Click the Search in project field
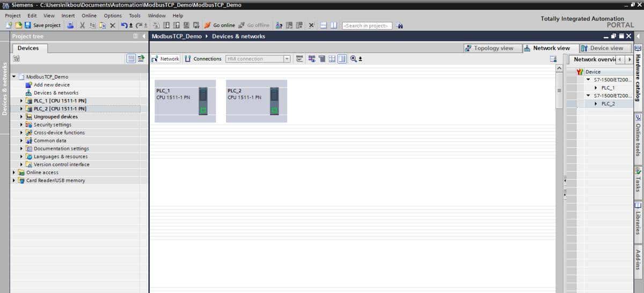This screenshot has height=293, width=644. point(368,25)
